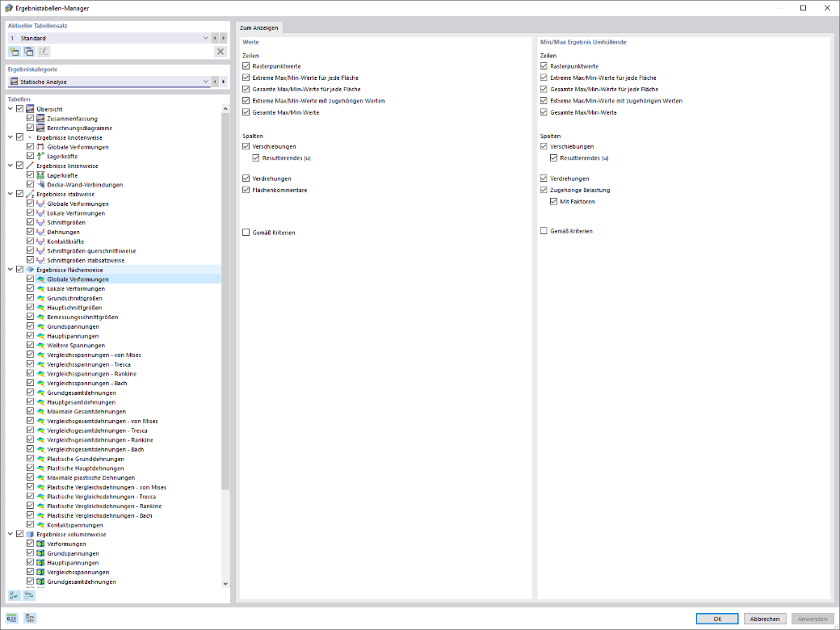Click the Ergebnisse flächenweise surface icon
840x630 pixels.
tap(30, 270)
